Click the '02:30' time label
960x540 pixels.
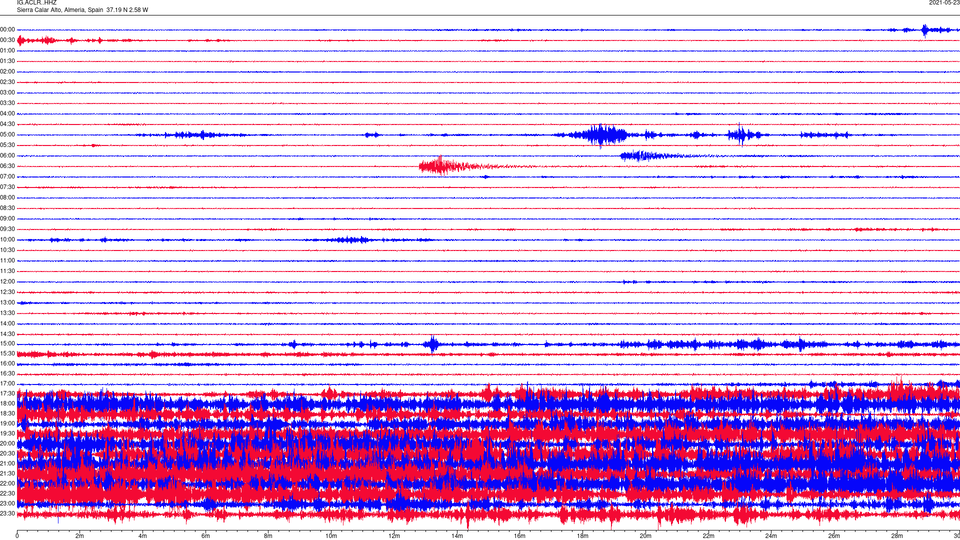7,82
